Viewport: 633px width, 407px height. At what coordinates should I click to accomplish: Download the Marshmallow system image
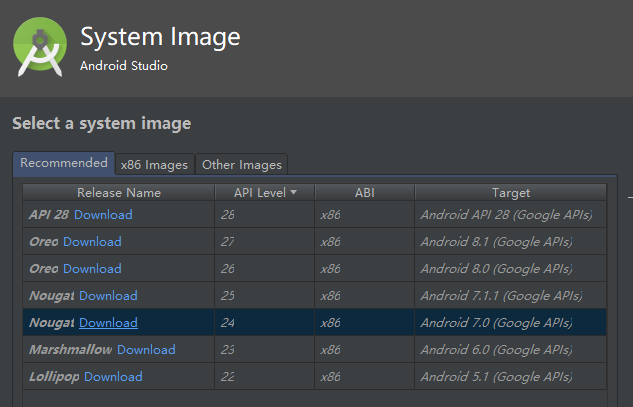tap(146, 350)
